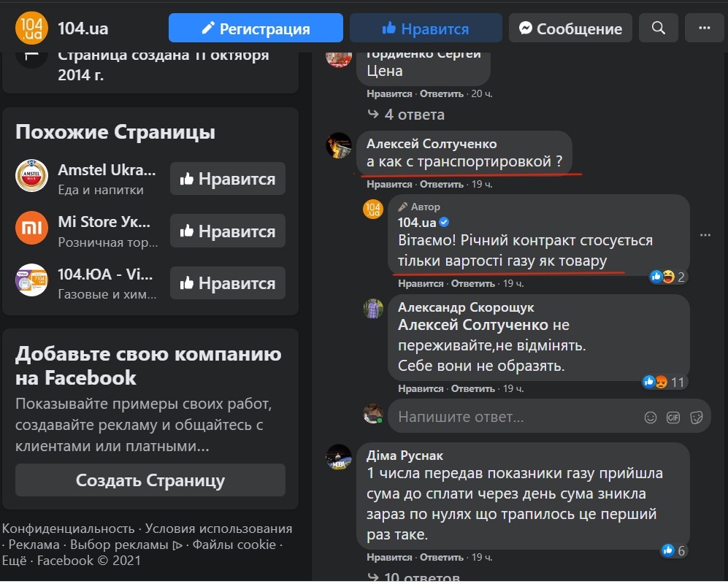Image resolution: width=728 pixels, height=584 pixels.
Task: Open sticker picker in reply field
Action: click(x=697, y=418)
